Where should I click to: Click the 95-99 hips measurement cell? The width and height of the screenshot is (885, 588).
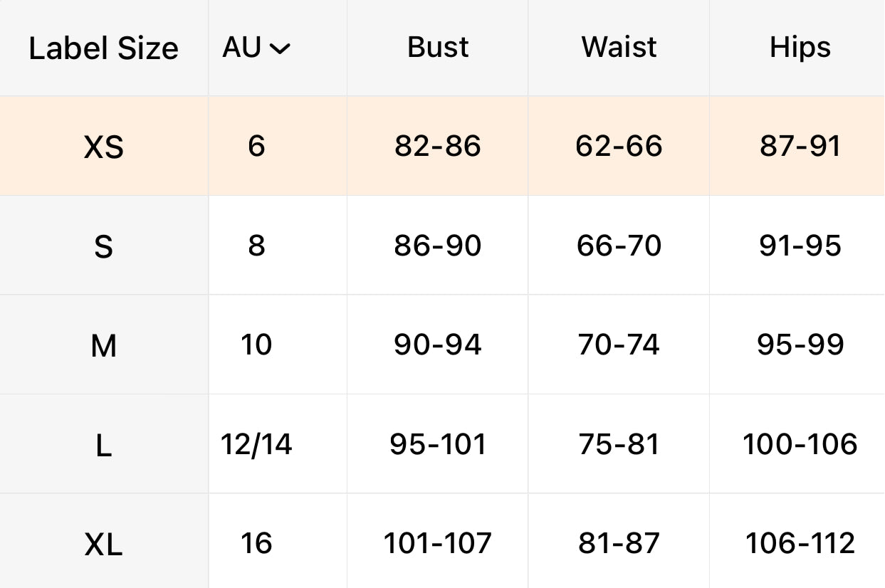click(x=800, y=345)
